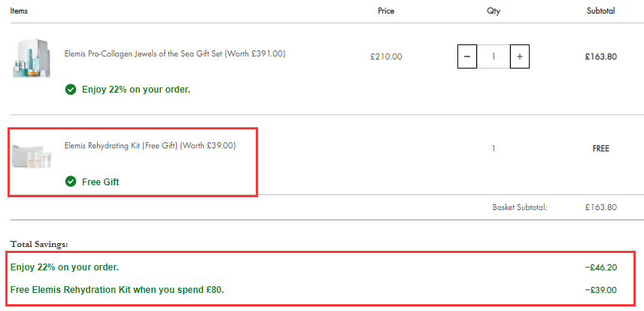The height and width of the screenshot is (311, 644).
Task: Click the green Free Gift label text
Action: point(101,181)
